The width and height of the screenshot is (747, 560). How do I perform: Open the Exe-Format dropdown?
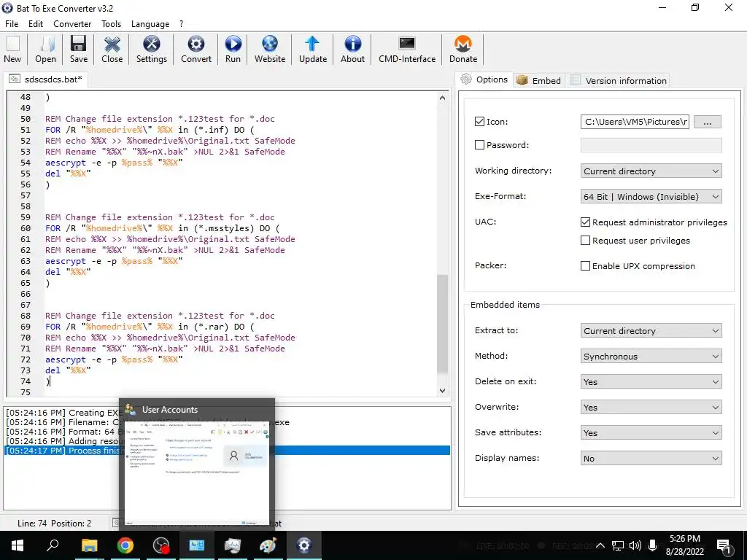[x=651, y=197]
